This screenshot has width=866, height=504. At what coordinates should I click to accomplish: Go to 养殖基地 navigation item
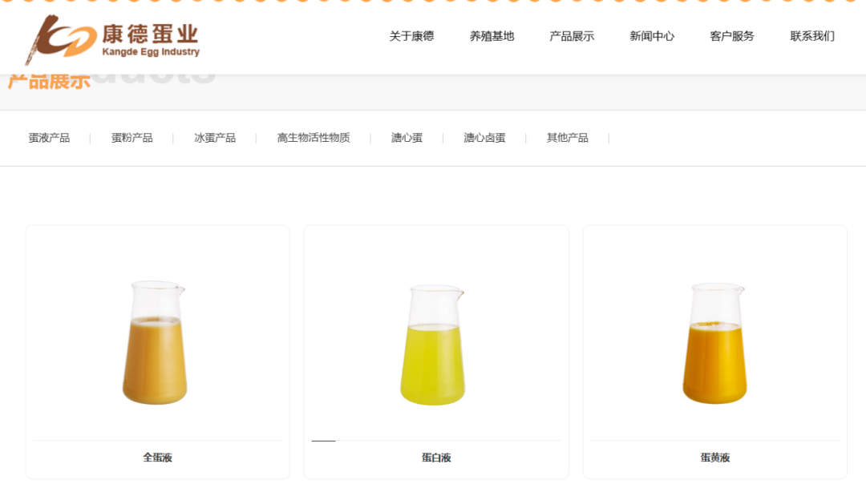click(x=492, y=36)
